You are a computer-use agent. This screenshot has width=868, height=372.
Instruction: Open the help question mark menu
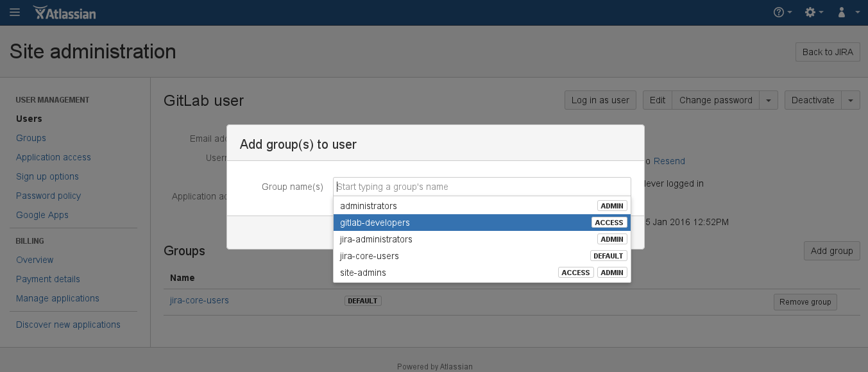point(778,12)
